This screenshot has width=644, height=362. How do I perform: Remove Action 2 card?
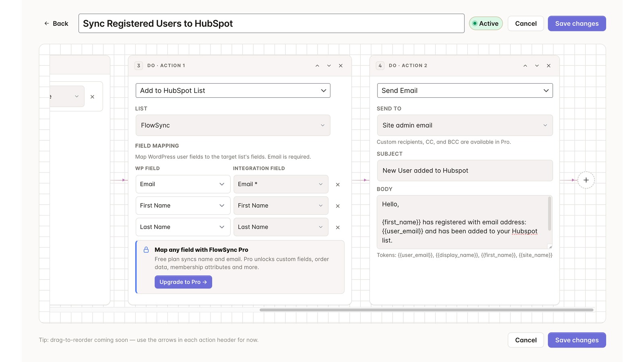point(549,66)
